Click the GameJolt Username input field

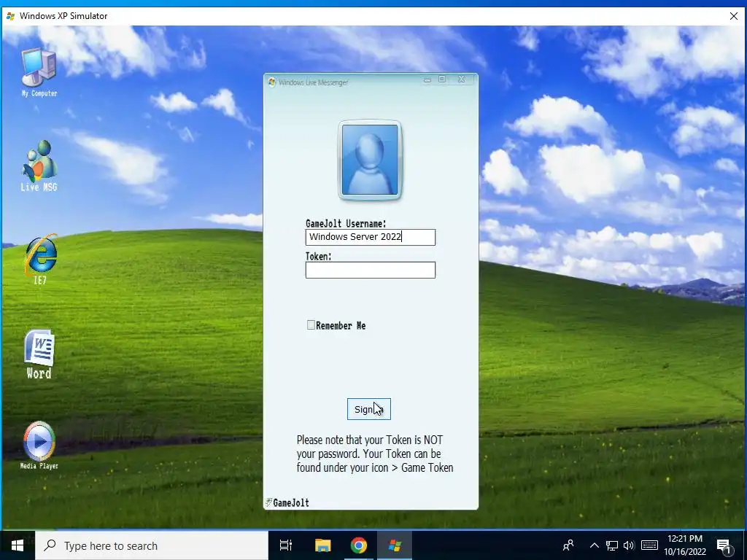[x=370, y=237]
